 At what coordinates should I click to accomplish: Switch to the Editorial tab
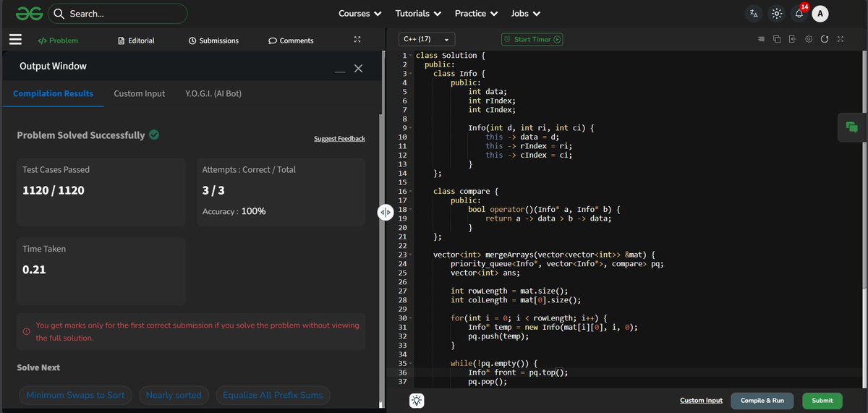point(136,41)
